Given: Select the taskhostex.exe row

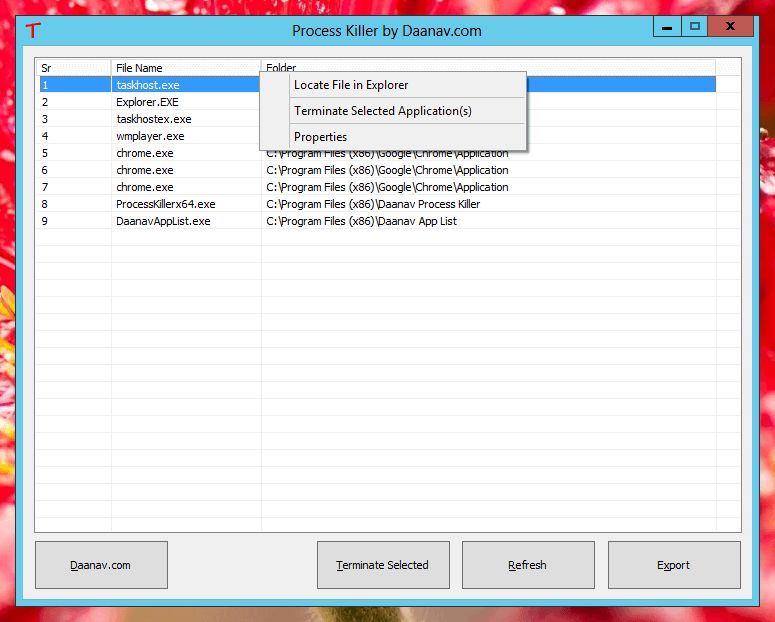Looking at the screenshot, I should click(x=153, y=119).
